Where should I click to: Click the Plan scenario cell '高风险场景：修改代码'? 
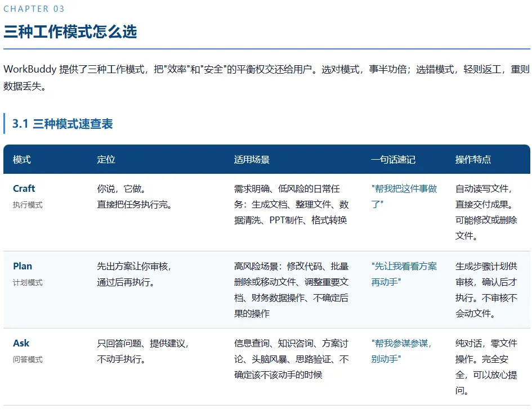coord(292,290)
